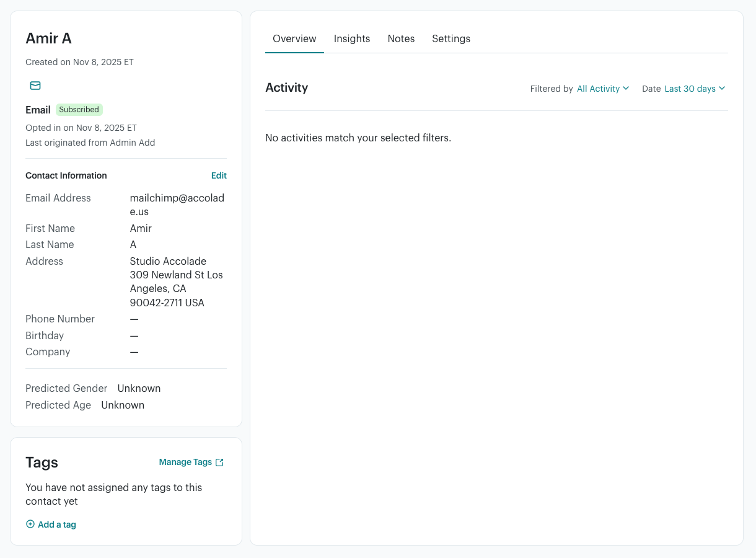Screen dimensions: 756x558
Task: Click the Predicted Age Unknown value
Action: tap(123, 405)
